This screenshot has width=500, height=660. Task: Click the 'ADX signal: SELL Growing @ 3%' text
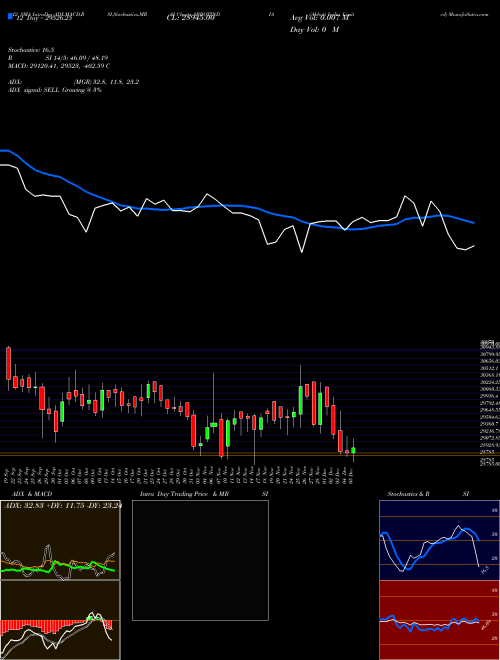[x=55, y=90]
